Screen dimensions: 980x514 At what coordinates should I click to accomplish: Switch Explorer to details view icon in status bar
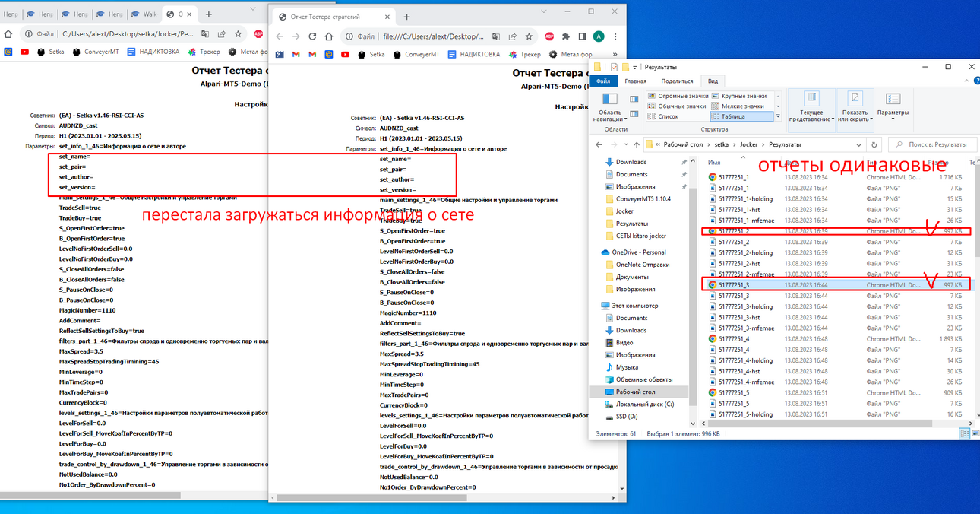[965, 433]
